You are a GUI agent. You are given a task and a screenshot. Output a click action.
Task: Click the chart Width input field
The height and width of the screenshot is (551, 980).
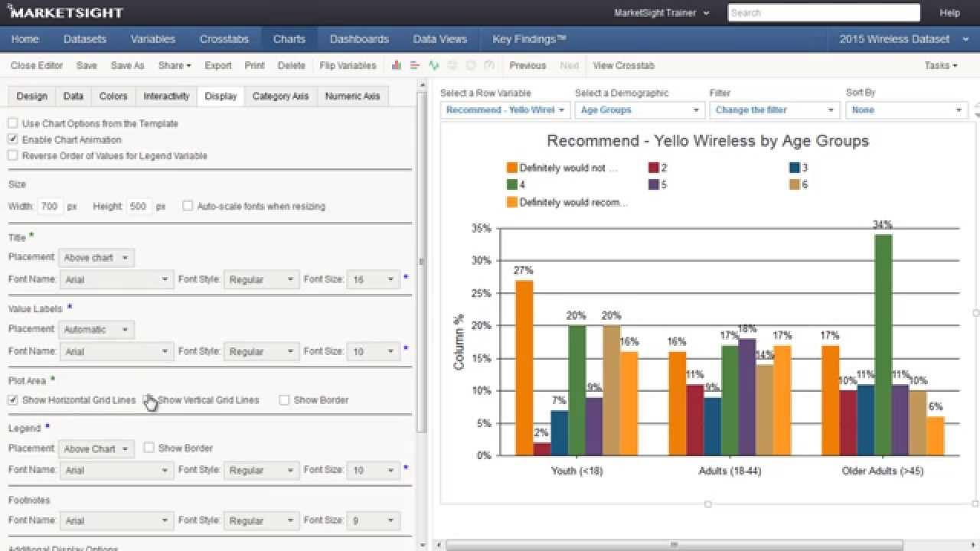click(50, 207)
